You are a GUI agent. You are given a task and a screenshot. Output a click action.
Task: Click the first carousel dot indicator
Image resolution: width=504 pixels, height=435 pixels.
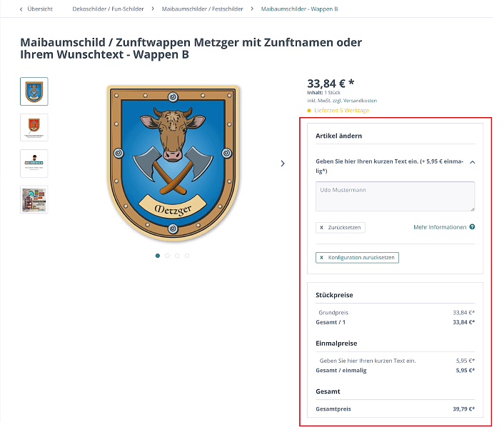pyautogui.click(x=158, y=255)
